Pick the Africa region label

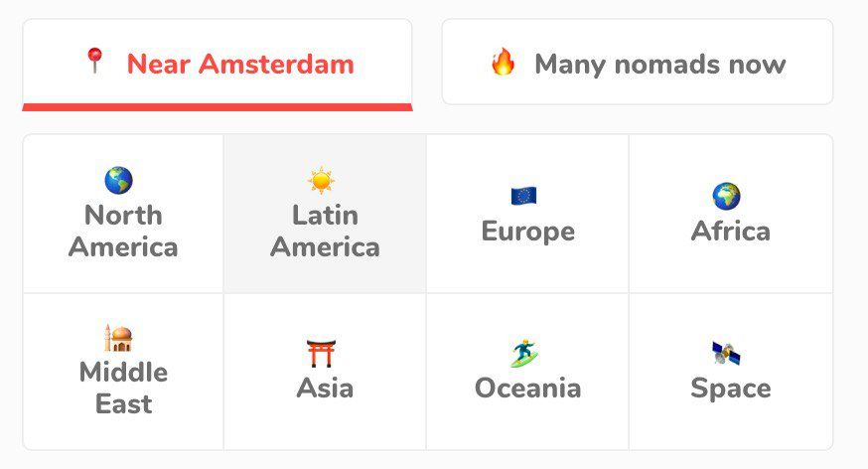click(x=730, y=232)
